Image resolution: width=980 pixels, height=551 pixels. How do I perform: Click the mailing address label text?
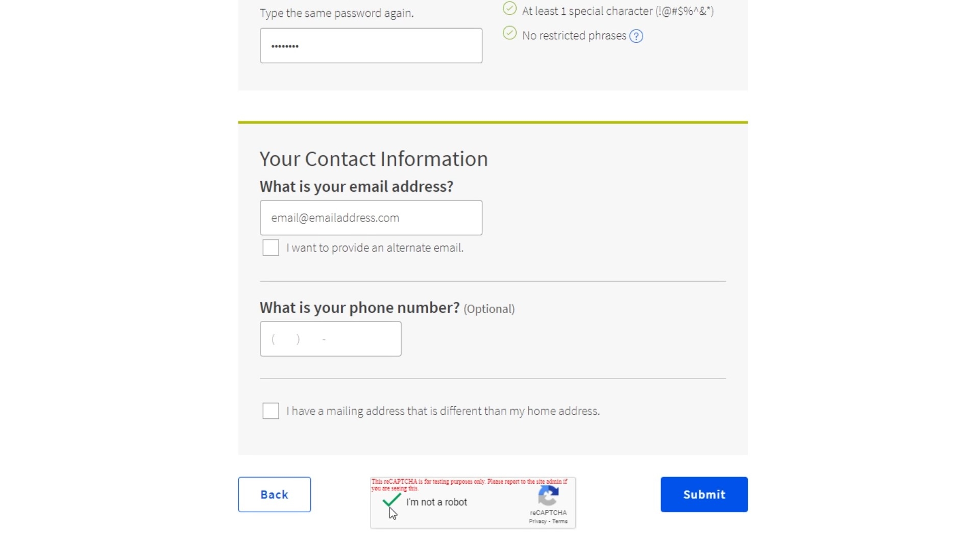click(x=443, y=411)
